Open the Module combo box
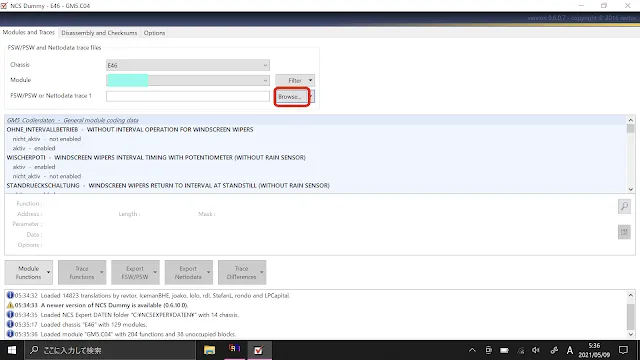 (188, 80)
